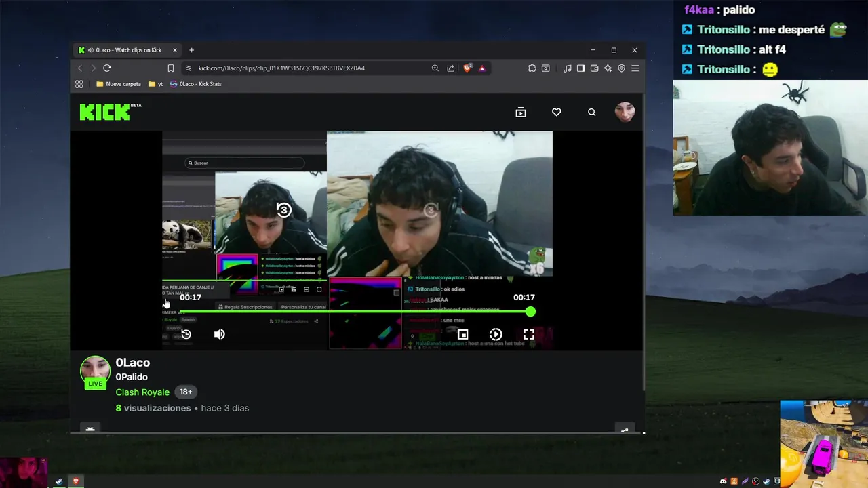This screenshot has height=488, width=868.
Task: Share this page via address bar icon
Action: [x=450, y=68]
